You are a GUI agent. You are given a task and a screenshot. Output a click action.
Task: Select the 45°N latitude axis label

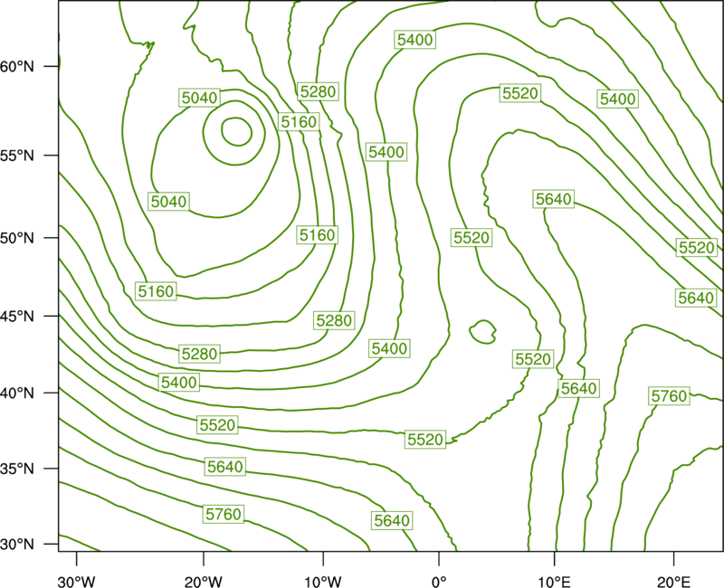coord(17,316)
